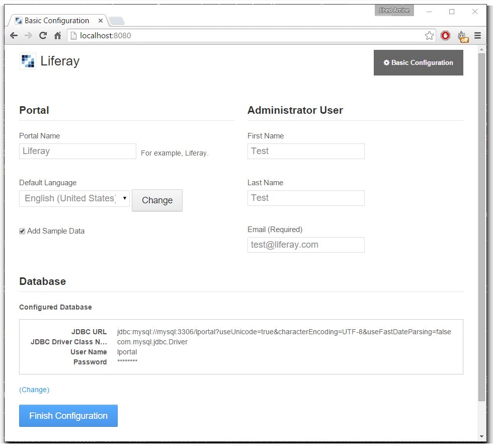Click the page's vertical scrollbar thumb

click(x=482, y=227)
